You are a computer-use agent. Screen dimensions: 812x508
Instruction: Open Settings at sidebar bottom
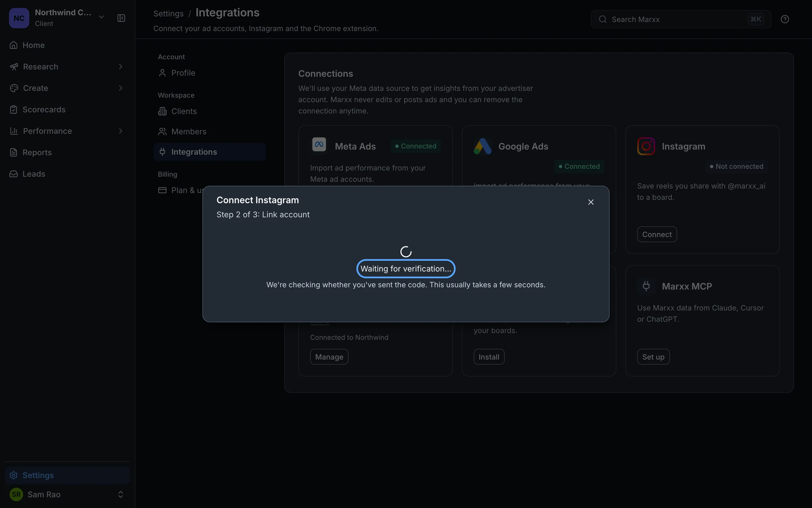tap(67, 475)
